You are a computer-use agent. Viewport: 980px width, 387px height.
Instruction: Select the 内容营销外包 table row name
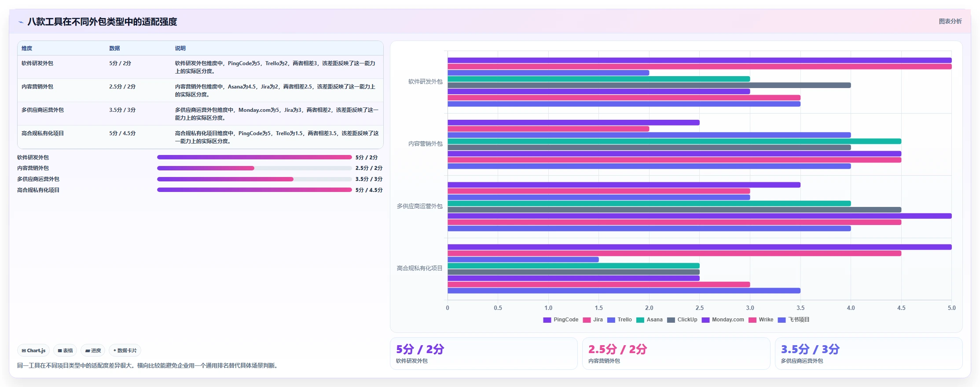click(37, 87)
